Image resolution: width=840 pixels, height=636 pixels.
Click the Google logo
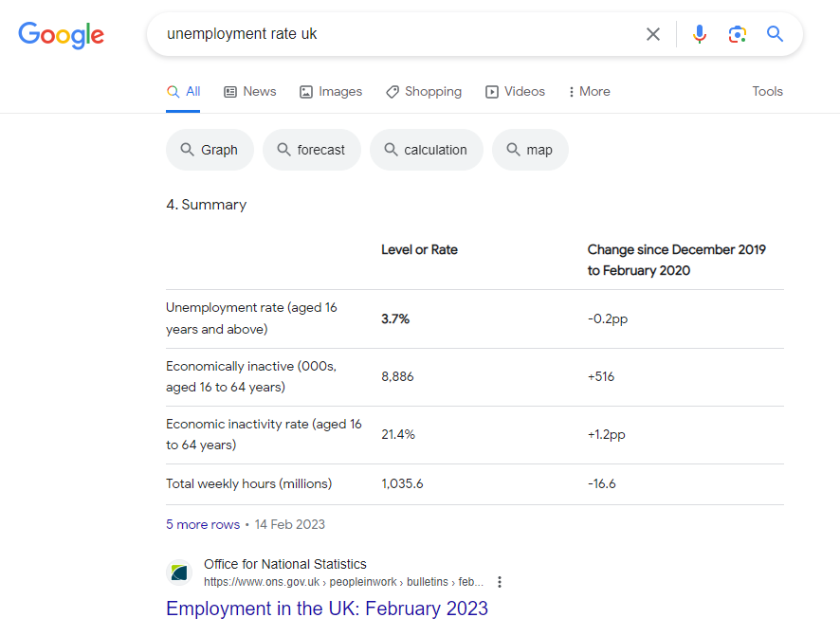tap(61, 35)
